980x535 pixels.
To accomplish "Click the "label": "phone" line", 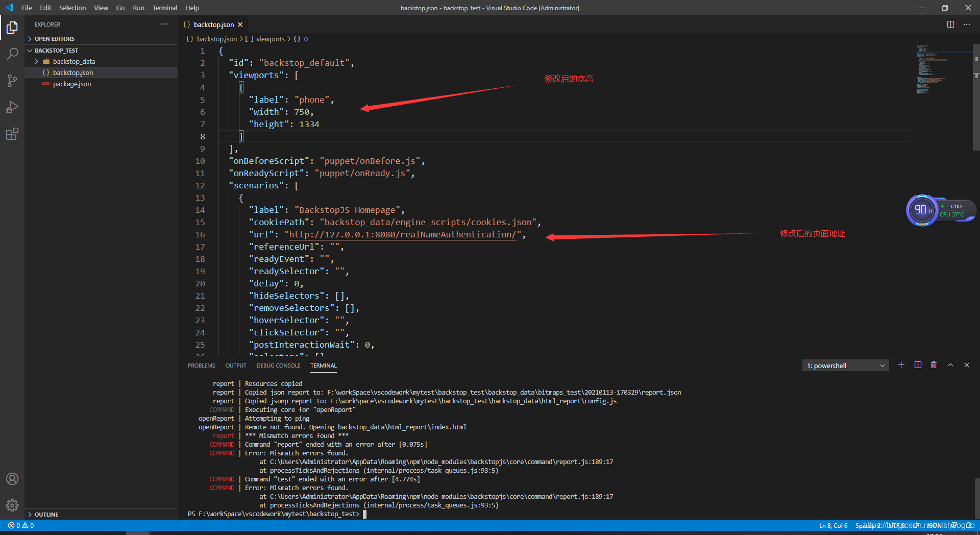I will coord(291,100).
